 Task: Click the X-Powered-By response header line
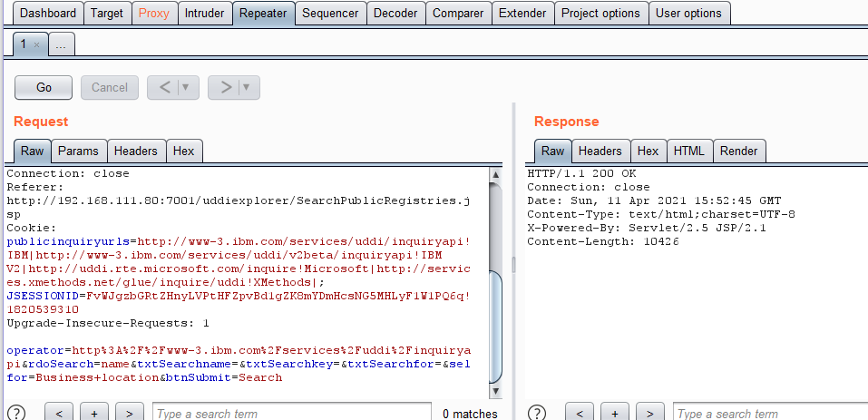pos(647,228)
